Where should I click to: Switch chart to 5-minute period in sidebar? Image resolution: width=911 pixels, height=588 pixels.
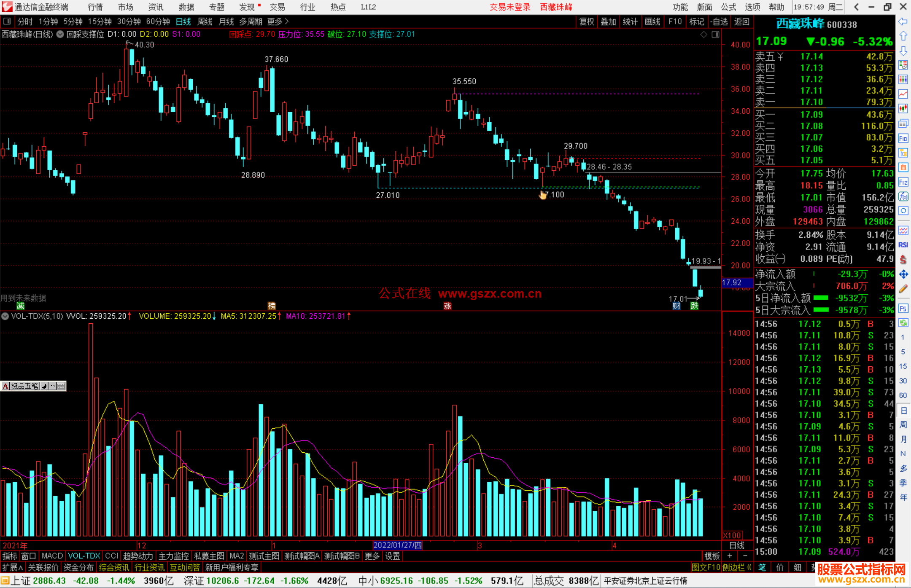(903, 352)
